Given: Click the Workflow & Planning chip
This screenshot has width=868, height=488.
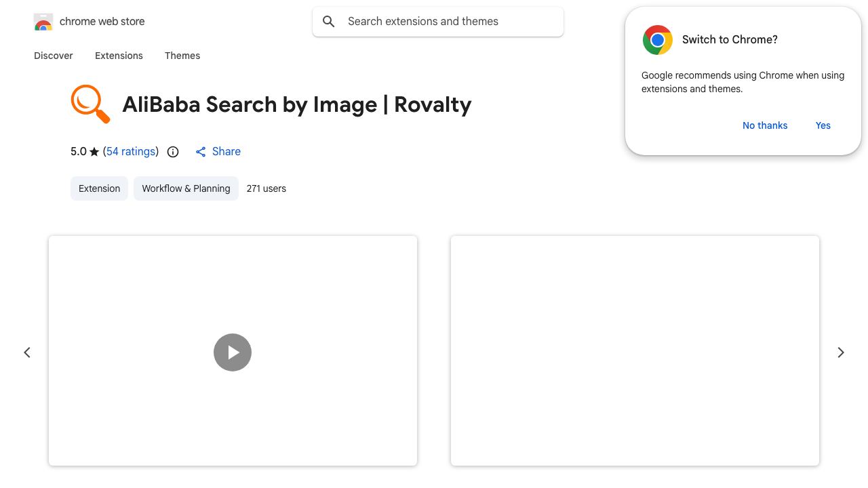Looking at the screenshot, I should pyautogui.click(x=186, y=188).
